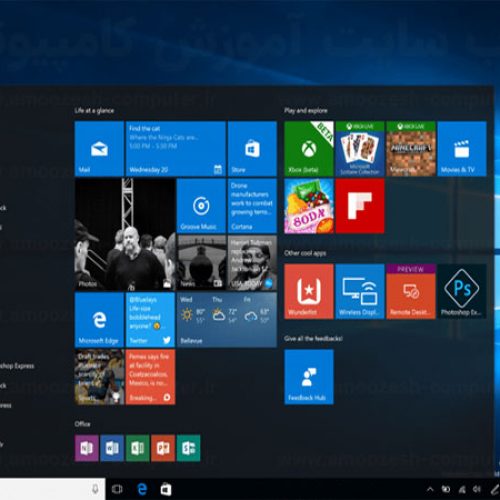The height and width of the screenshot is (500, 500).
Task: Open the USA TODAY tile
Action: click(252, 263)
